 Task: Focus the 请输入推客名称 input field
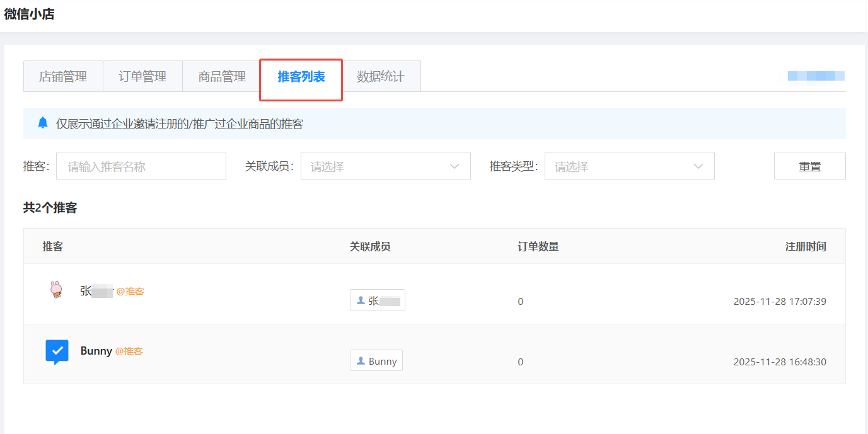click(x=141, y=166)
